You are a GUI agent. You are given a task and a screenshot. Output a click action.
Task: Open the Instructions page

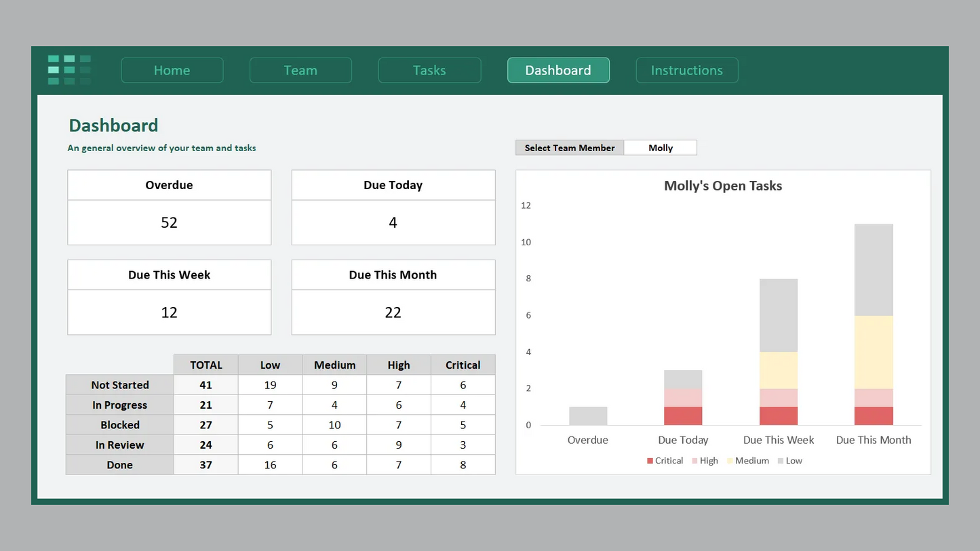(686, 70)
